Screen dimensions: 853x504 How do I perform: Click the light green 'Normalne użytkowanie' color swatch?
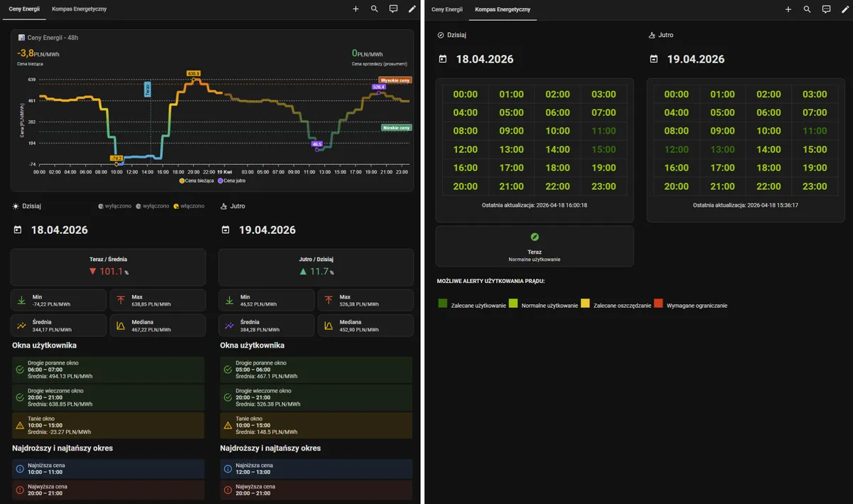point(513,304)
